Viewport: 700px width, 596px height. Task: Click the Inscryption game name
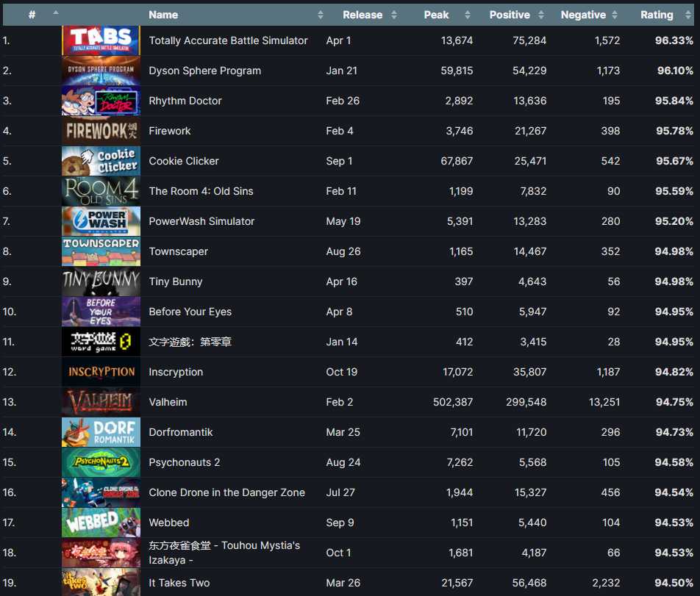[176, 372]
